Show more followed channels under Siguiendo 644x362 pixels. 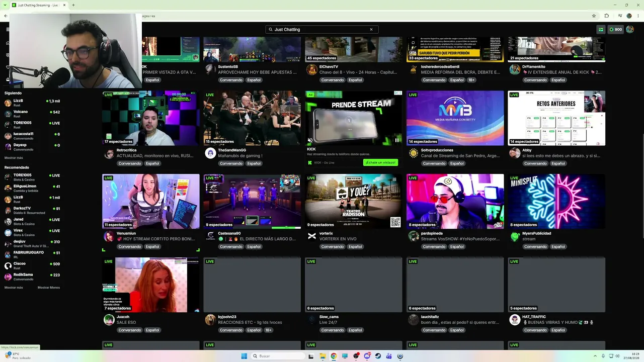[x=14, y=158]
